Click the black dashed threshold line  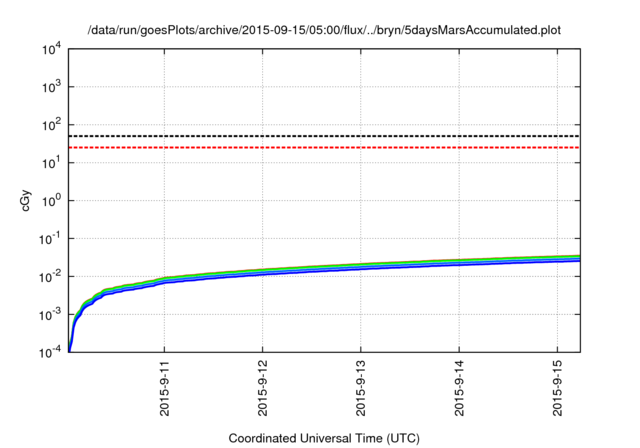324,136
